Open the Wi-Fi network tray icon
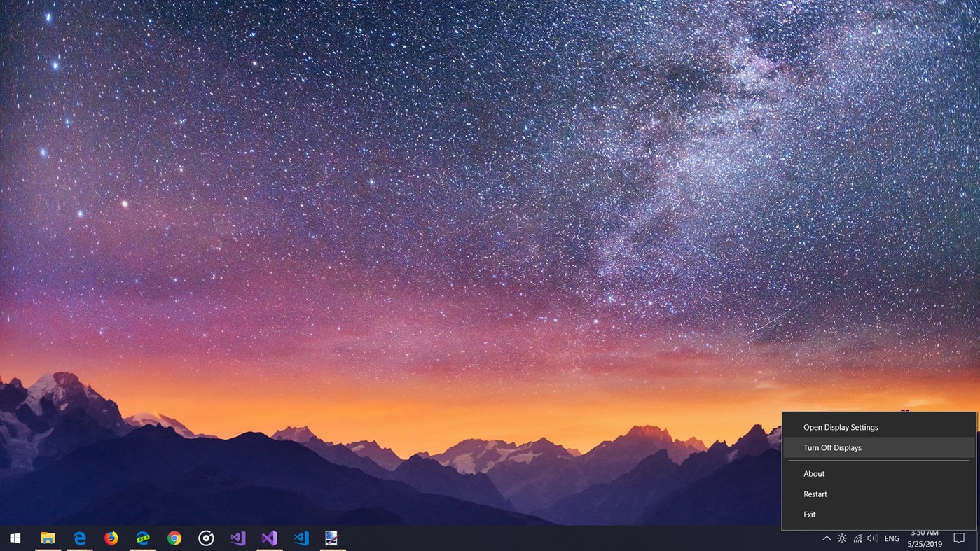The width and height of the screenshot is (980, 551). [x=857, y=538]
